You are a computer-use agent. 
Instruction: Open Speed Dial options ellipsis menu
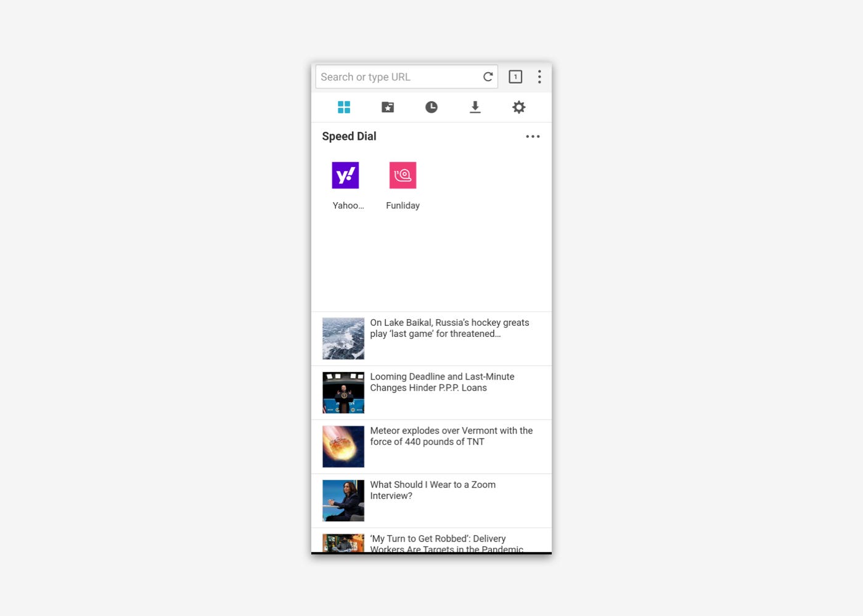[x=533, y=137]
